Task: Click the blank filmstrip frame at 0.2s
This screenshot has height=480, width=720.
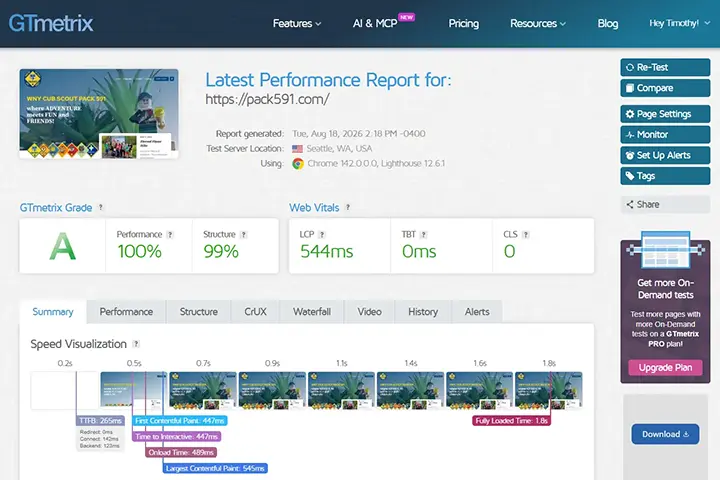Action: pyautogui.click(x=65, y=390)
